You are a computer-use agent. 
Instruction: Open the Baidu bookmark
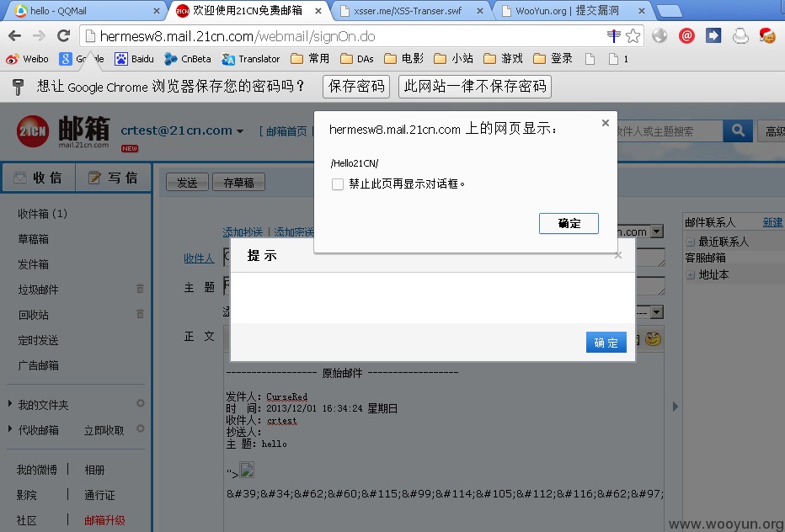[134, 59]
